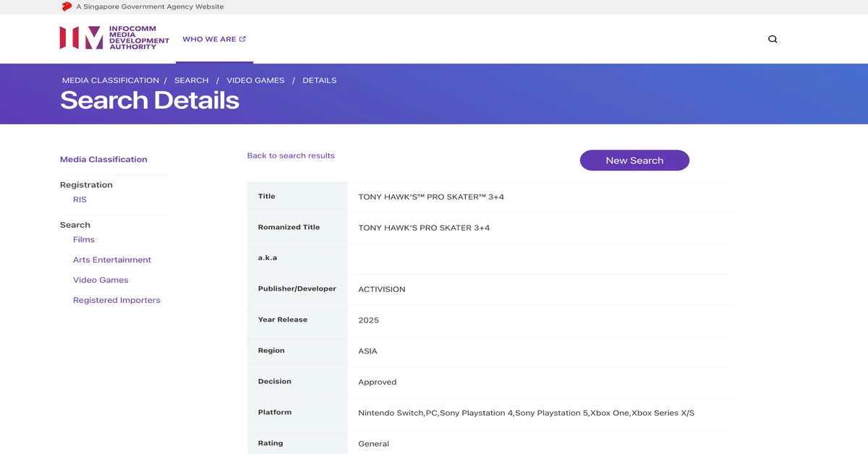The image size is (868, 454).
Task: Select Video Games in the sidebar
Action: (x=101, y=280)
